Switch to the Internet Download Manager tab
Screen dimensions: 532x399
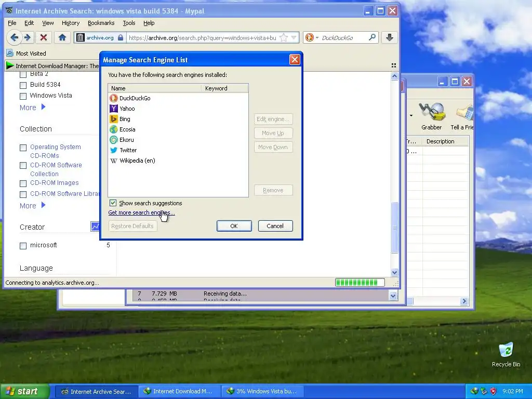click(x=52, y=66)
